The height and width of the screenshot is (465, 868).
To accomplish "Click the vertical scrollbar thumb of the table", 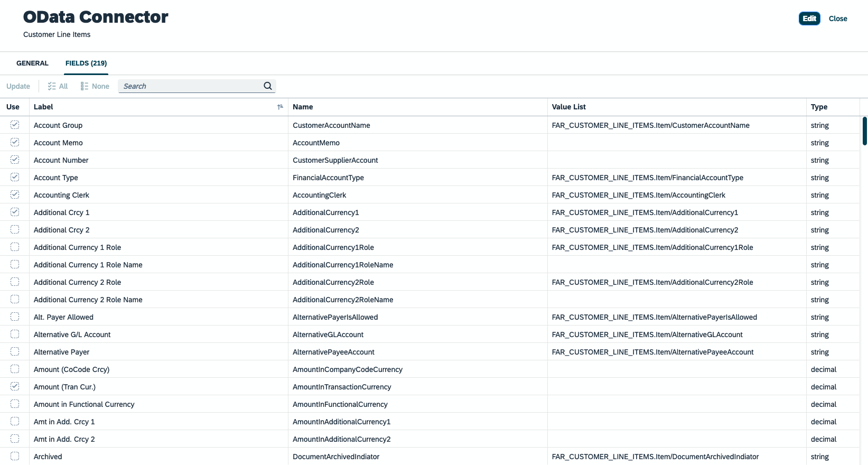I will click(x=865, y=131).
